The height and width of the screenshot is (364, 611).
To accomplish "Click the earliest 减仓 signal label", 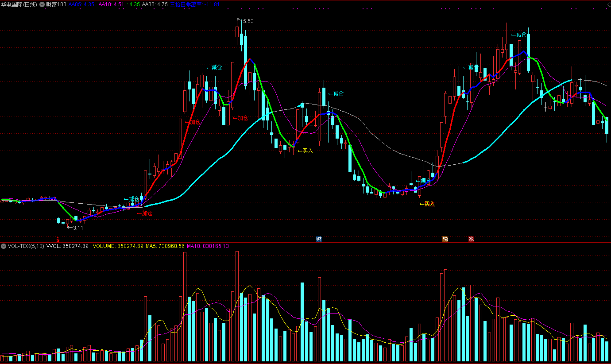I will click(x=131, y=199).
